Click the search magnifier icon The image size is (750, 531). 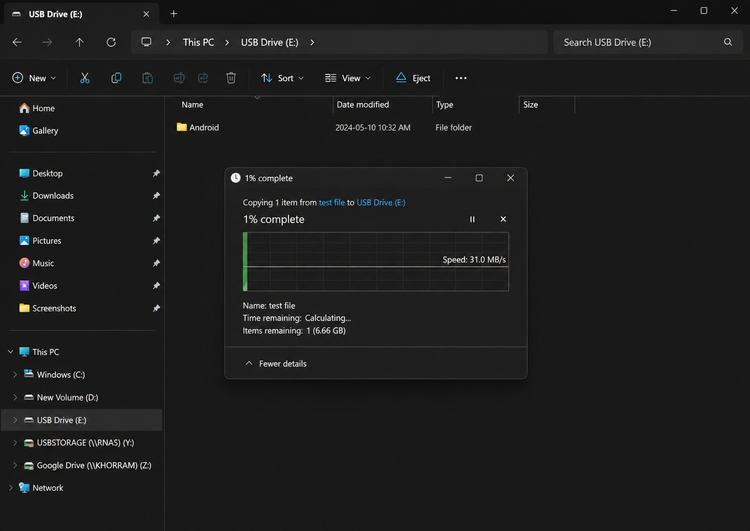(x=728, y=42)
